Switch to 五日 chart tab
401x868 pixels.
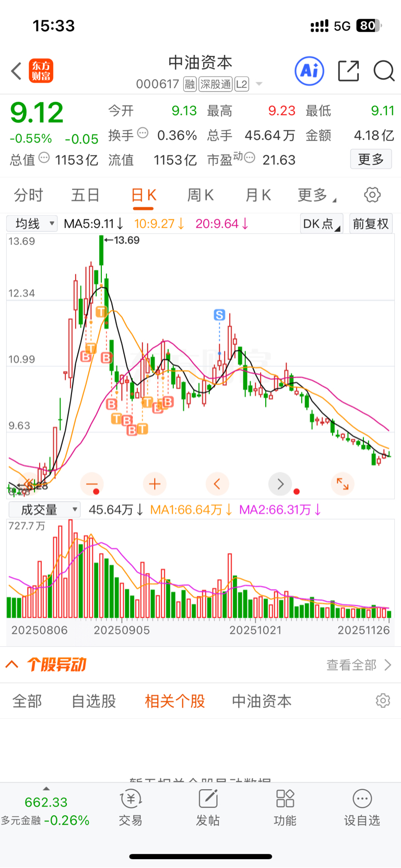85,195
